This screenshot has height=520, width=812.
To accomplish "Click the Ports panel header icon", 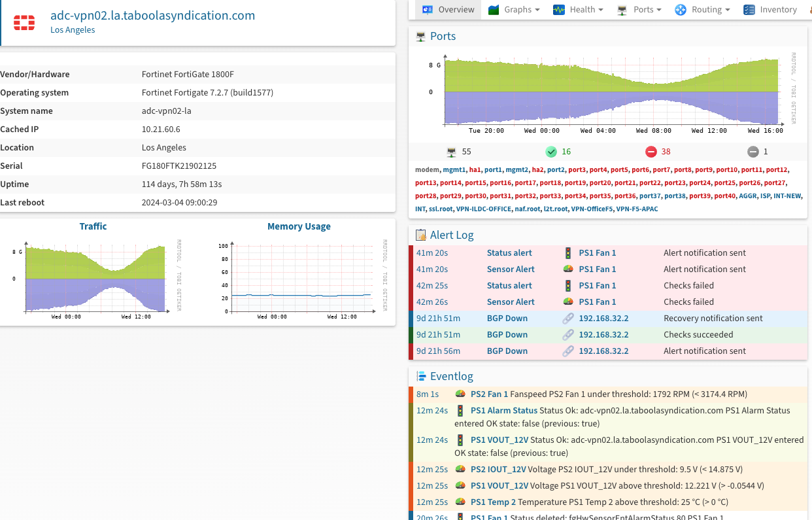I will point(421,37).
